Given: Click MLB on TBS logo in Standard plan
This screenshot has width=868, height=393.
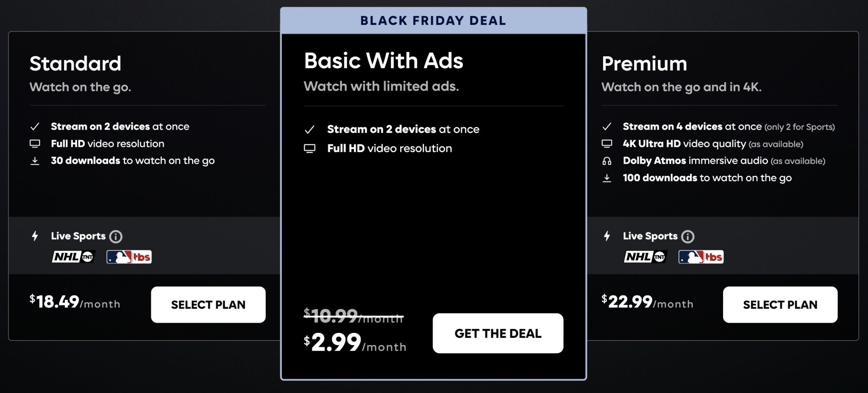Looking at the screenshot, I should [129, 257].
